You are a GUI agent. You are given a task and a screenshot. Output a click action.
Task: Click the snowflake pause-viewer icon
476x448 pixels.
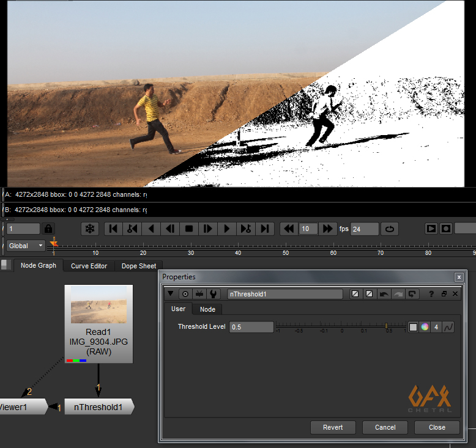click(x=90, y=229)
